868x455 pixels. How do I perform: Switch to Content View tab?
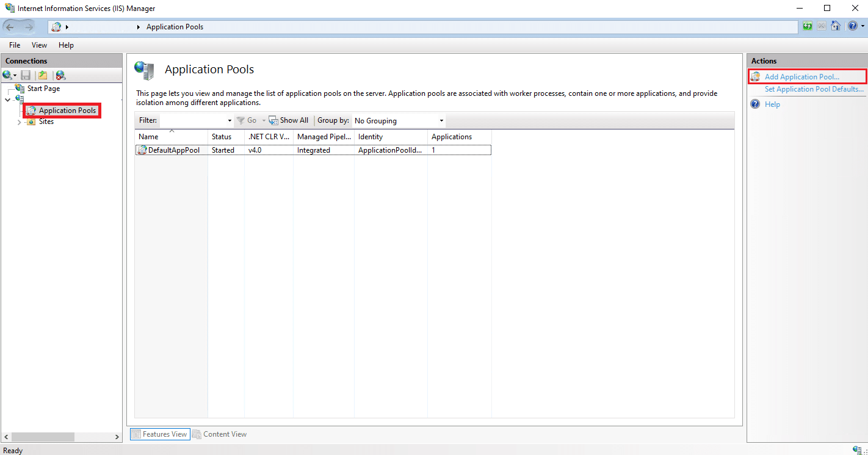point(220,434)
